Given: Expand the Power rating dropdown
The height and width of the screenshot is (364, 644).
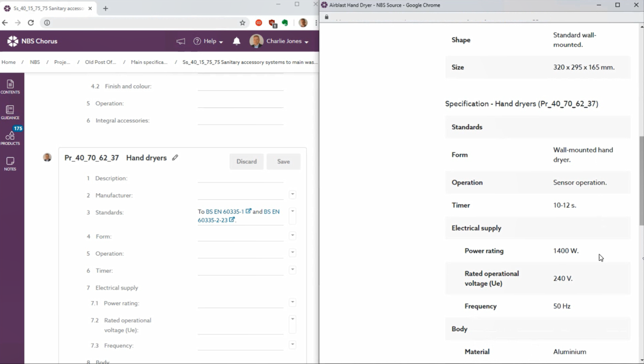Looking at the screenshot, I should pyautogui.click(x=292, y=302).
